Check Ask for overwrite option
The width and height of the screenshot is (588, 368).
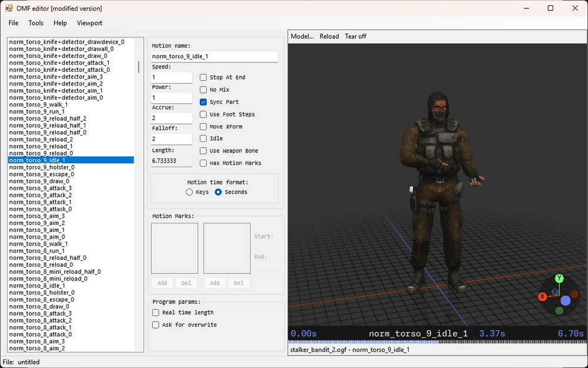click(x=156, y=325)
